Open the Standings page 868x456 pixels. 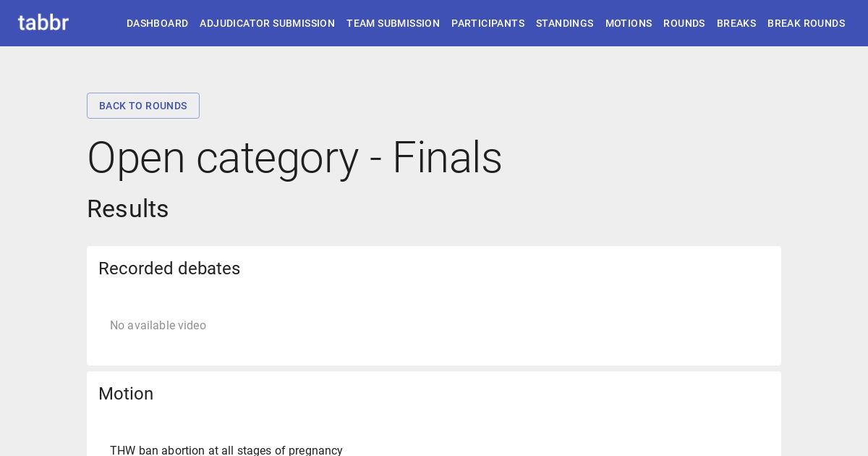[x=564, y=23]
